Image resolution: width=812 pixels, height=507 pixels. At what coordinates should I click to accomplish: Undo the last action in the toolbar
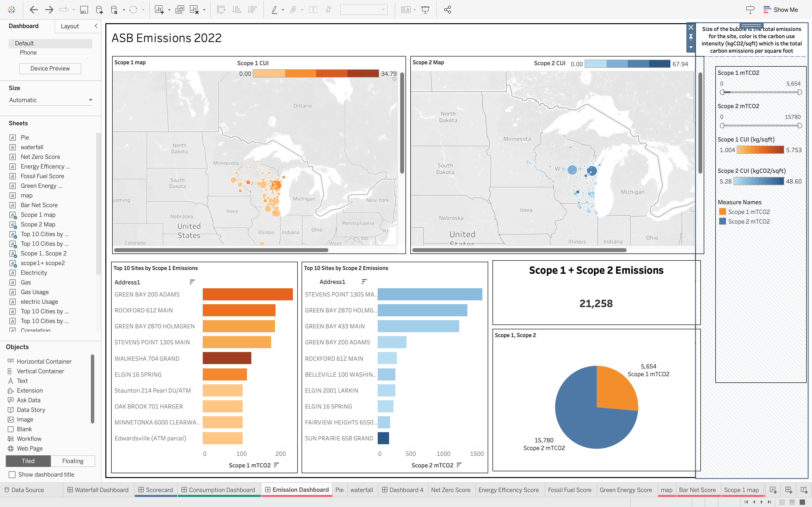33,9
